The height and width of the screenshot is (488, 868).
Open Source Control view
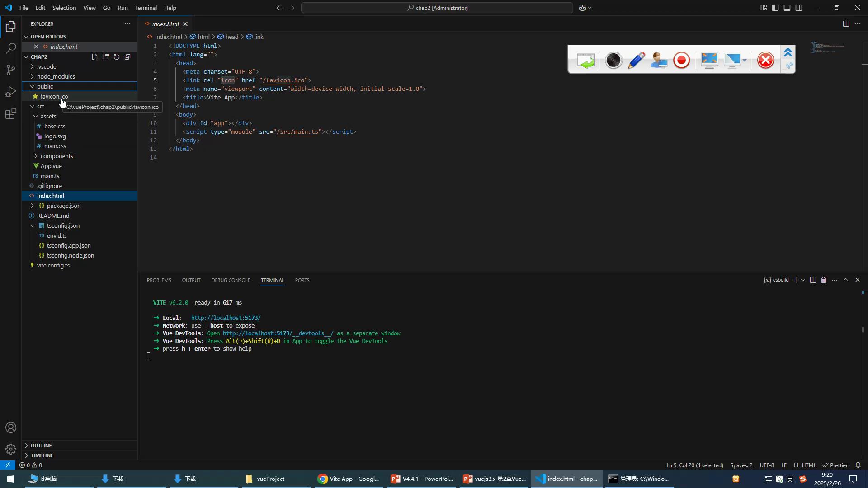(x=11, y=70)
